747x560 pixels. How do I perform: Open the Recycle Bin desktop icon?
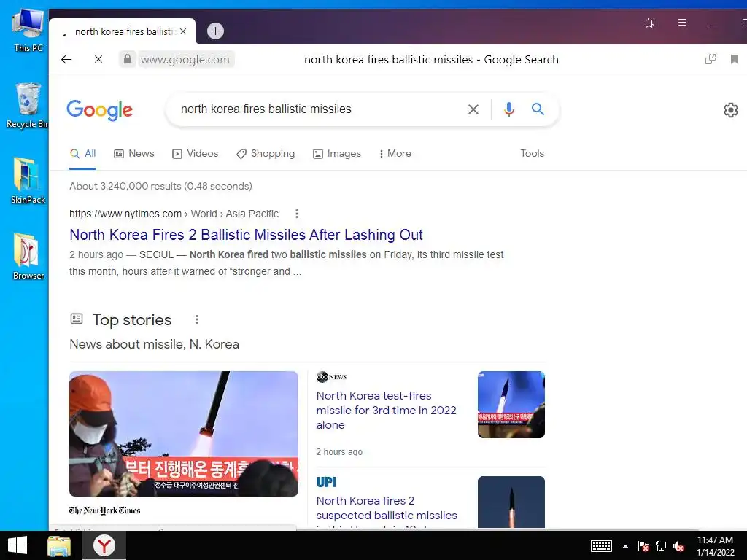(28, 106)
